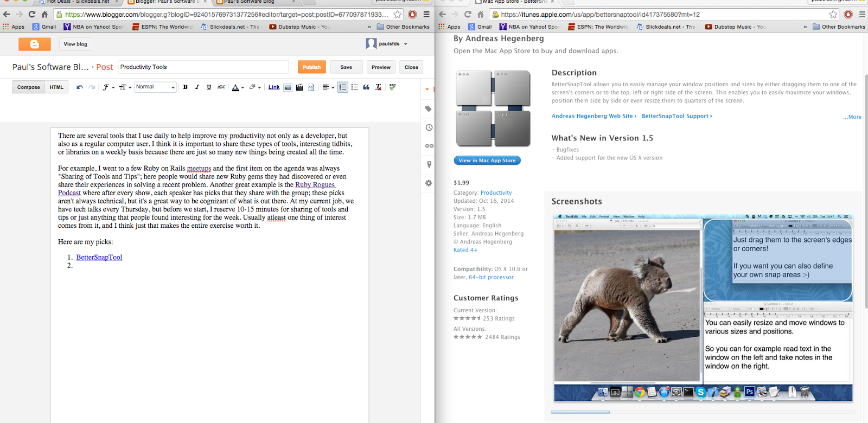Click the red extension icon in left window
The width and height of the screenshot is (868, 423).
(412, 15)
